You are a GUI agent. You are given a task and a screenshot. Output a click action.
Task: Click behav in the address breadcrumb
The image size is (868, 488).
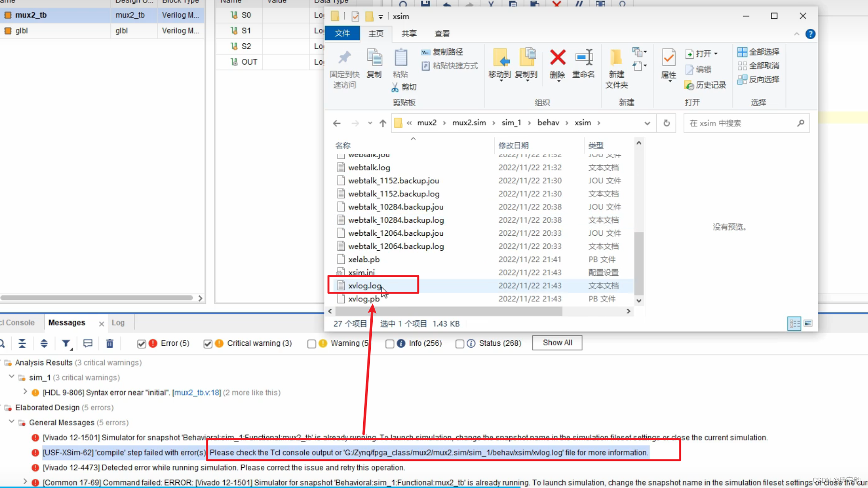click(x=548, y=122)
